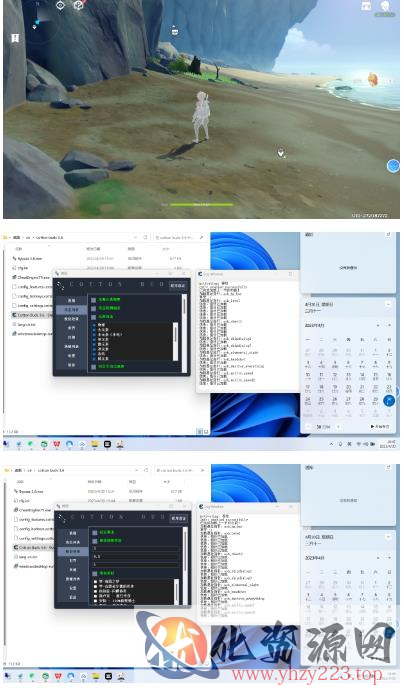This screenshot has height=688, width=404.
Task: Click the 0.5 value input field in lower panel
Action: pos(136,556)
